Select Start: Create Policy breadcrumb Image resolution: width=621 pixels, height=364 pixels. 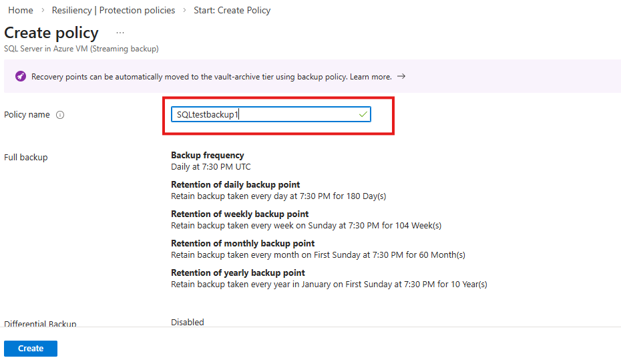[x=234, y=11]
